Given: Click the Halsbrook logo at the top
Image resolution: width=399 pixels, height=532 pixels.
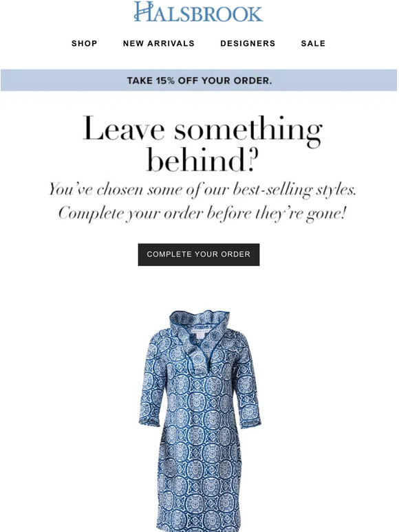Looking at the screenshot, I should 198,12.
